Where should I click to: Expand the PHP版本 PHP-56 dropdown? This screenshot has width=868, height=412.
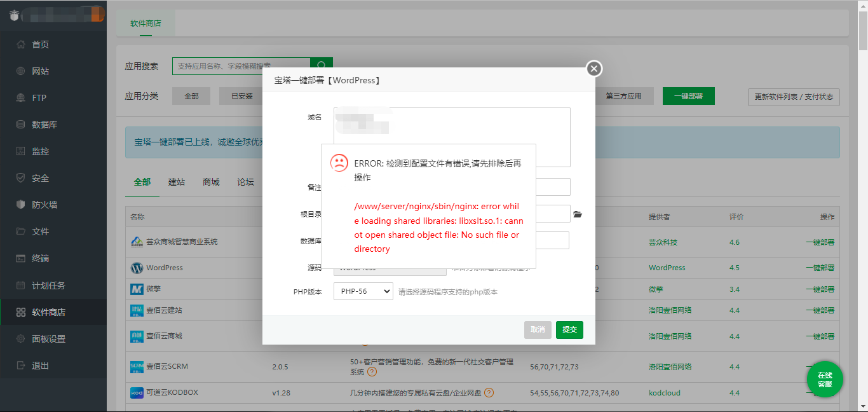pyautogui.click(x=363, y=292)
